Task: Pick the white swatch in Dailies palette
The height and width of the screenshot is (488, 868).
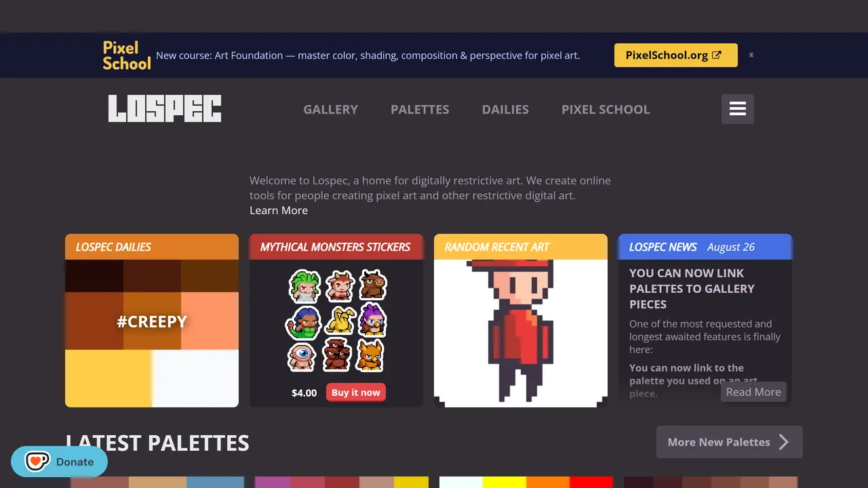Action: [195, 378]
